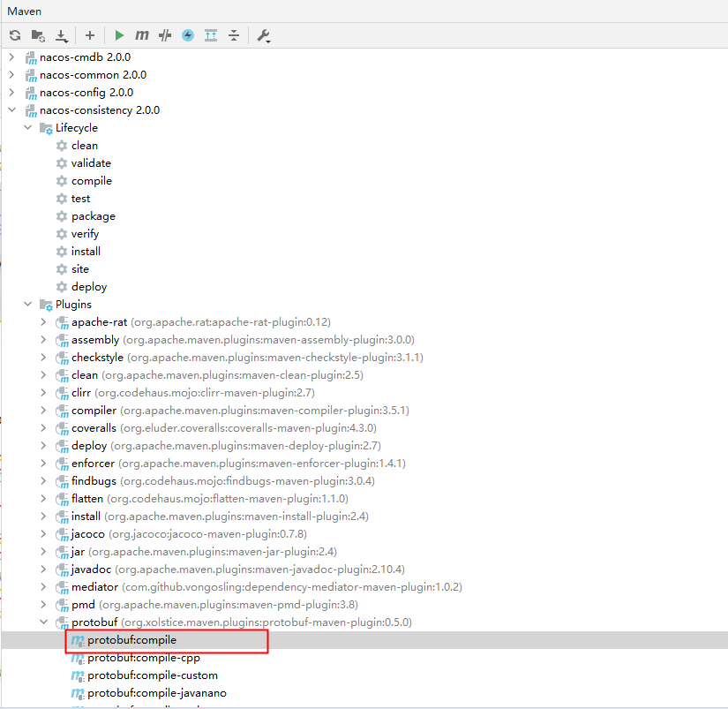Expand the nacos-common 2.0.0 module

(x=12, y=75)
